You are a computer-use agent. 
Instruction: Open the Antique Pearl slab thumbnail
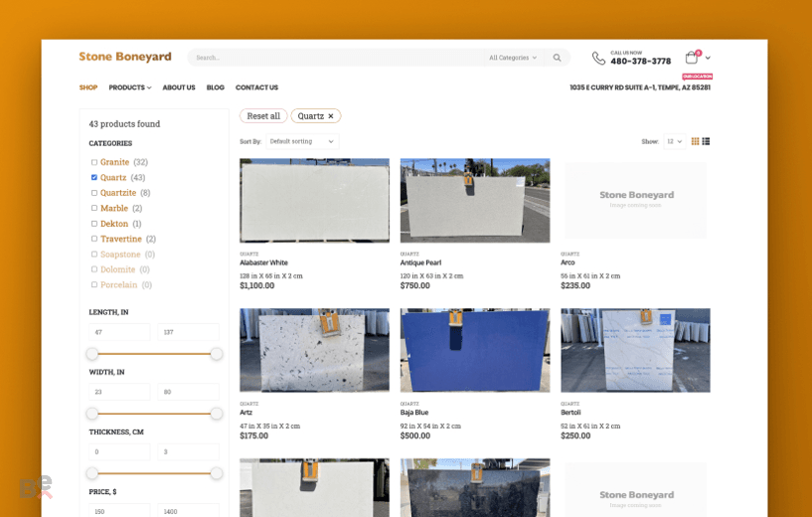click(x=475, y=201)
